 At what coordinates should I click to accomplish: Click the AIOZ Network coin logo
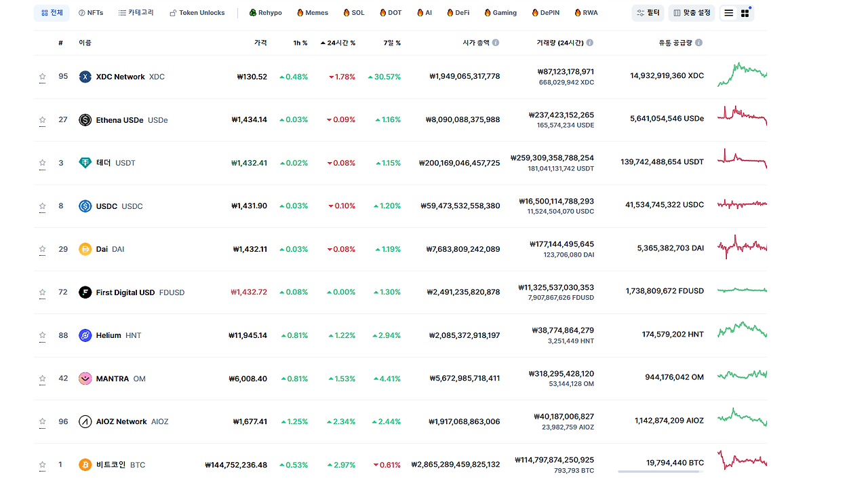85,421
